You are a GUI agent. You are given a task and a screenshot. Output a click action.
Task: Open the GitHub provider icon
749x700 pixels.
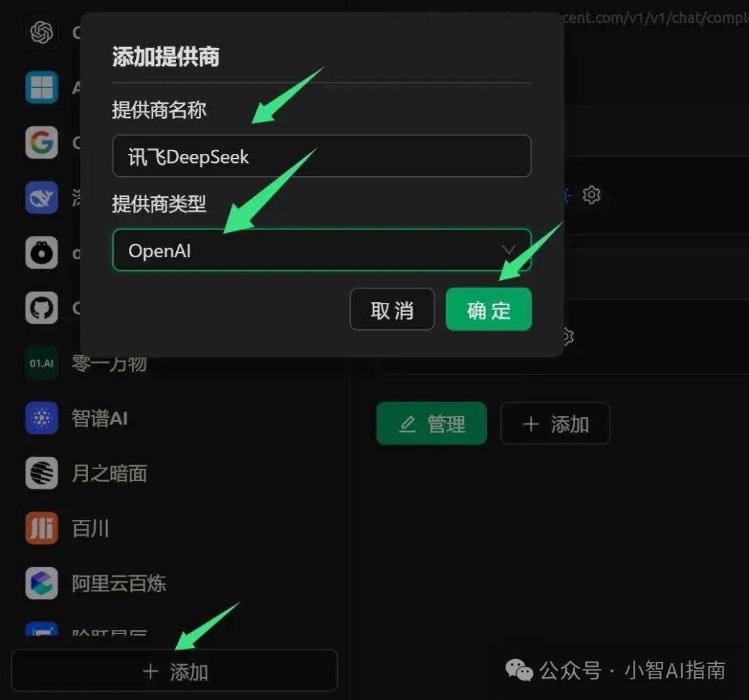coord(42,308)
